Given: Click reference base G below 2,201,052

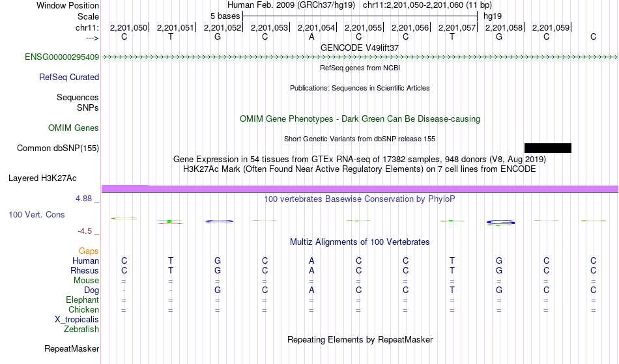Looking at the screenshot, I should point(218,37).
